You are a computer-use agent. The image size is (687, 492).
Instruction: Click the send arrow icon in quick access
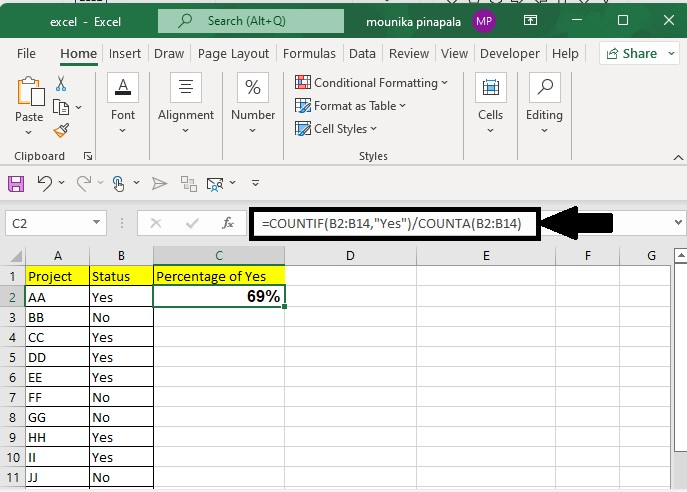(x=159, y=184)
